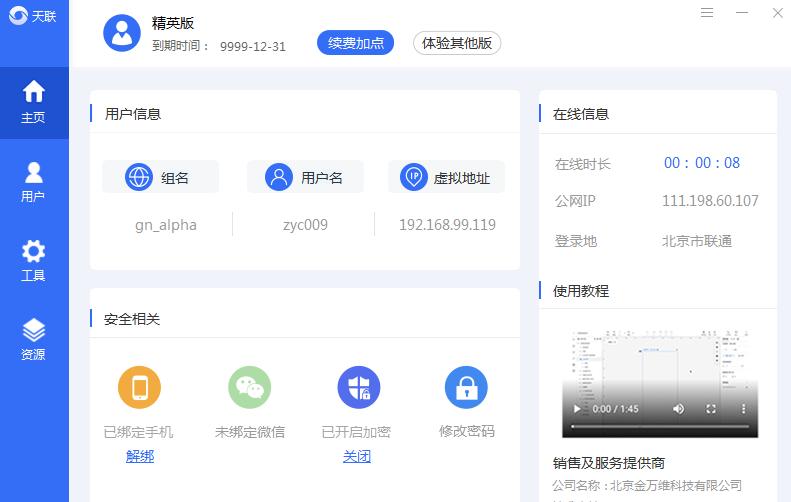Open the video more options menu
Image resolution: width=791 pixels, height=502 pixels.
[x=743, y=409]
